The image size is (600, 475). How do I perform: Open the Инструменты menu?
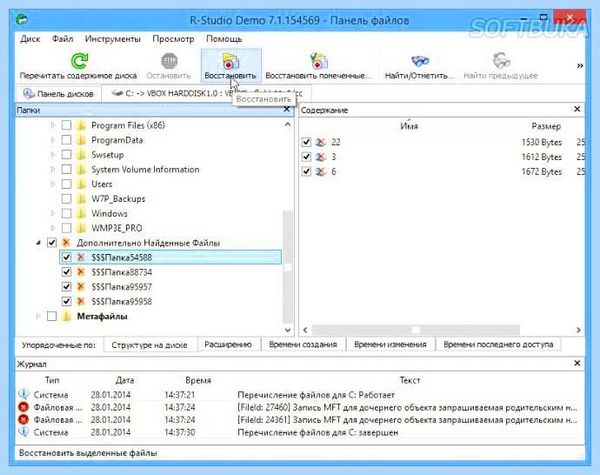pyautogui.click(x=113, y=39)
